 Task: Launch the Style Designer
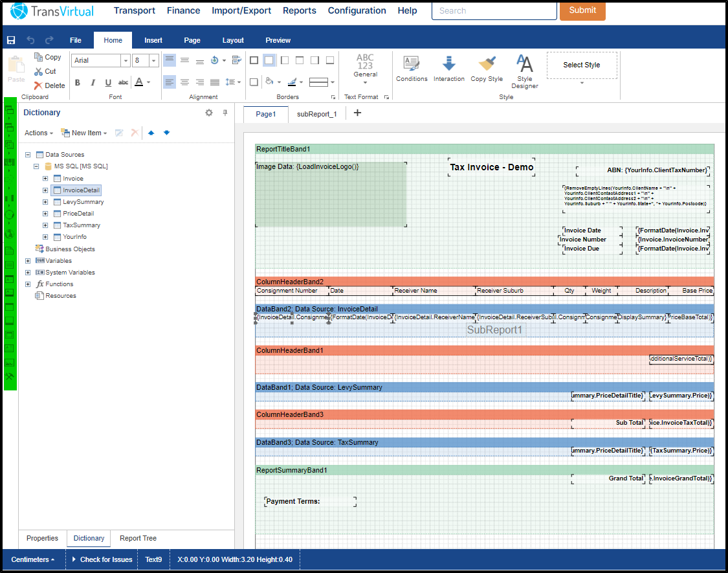click(525, 72)
